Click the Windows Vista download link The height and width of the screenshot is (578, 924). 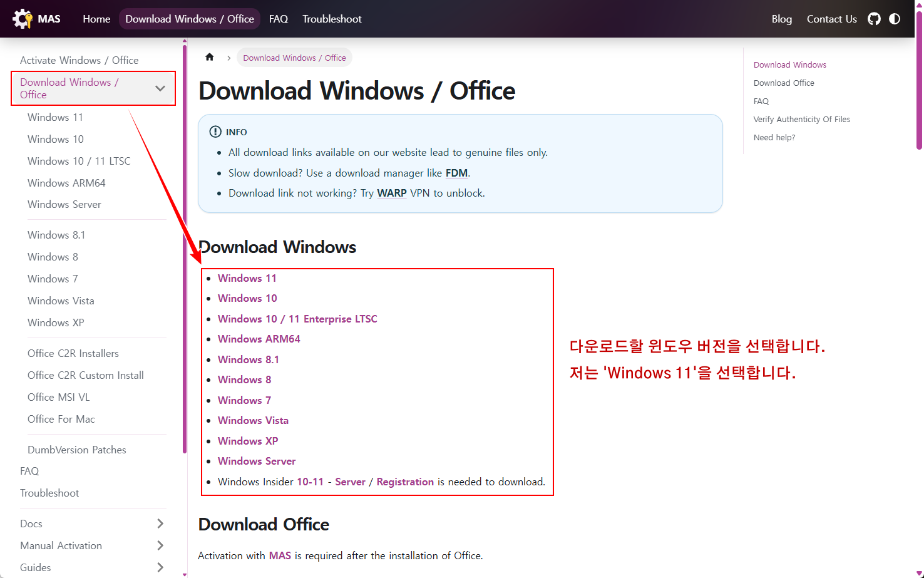tap(254, 420)
